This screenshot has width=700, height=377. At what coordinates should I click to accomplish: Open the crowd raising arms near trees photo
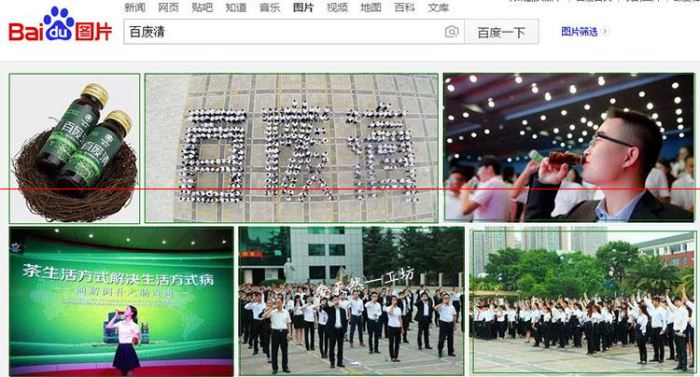[584, 302]
